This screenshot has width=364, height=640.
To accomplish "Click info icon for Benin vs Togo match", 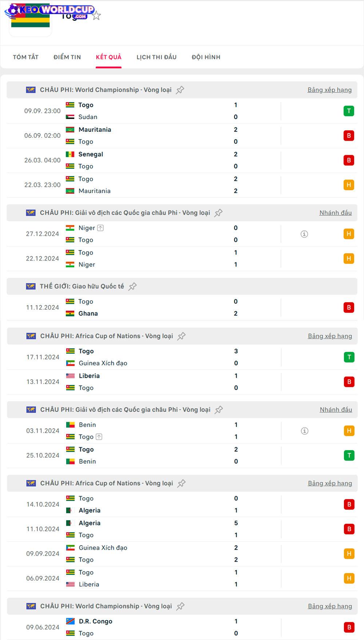I will pyautogui.click(x=305, y=431).
